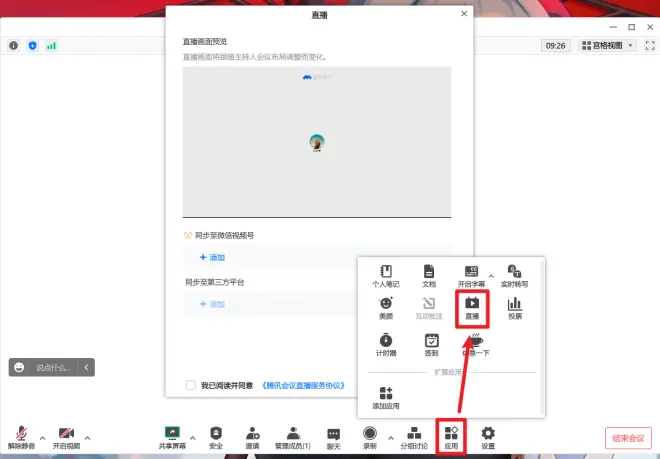Collapse the chat input bar arrow

(86, 367)
